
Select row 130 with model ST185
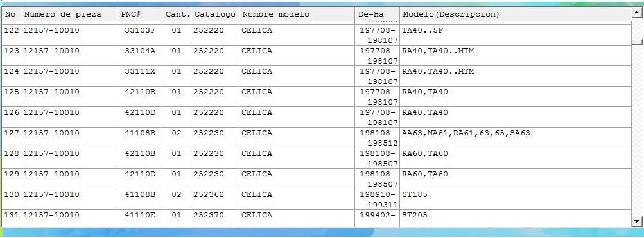pyautogui.click(x=317, y=199)
